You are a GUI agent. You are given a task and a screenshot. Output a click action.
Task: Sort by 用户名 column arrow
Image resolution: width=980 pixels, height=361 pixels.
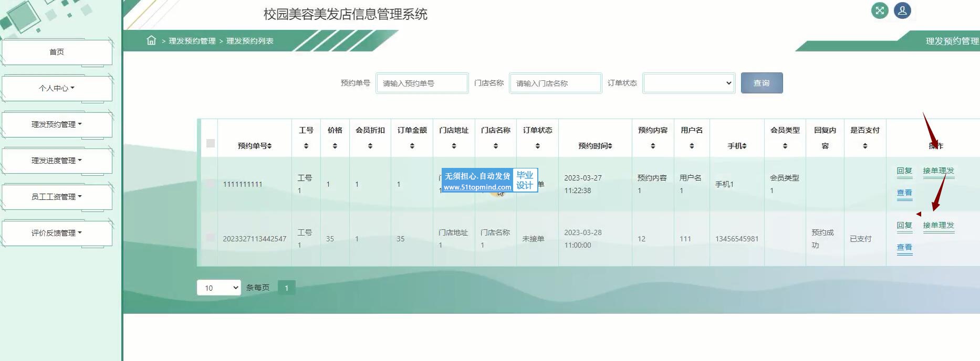point(692,146)
